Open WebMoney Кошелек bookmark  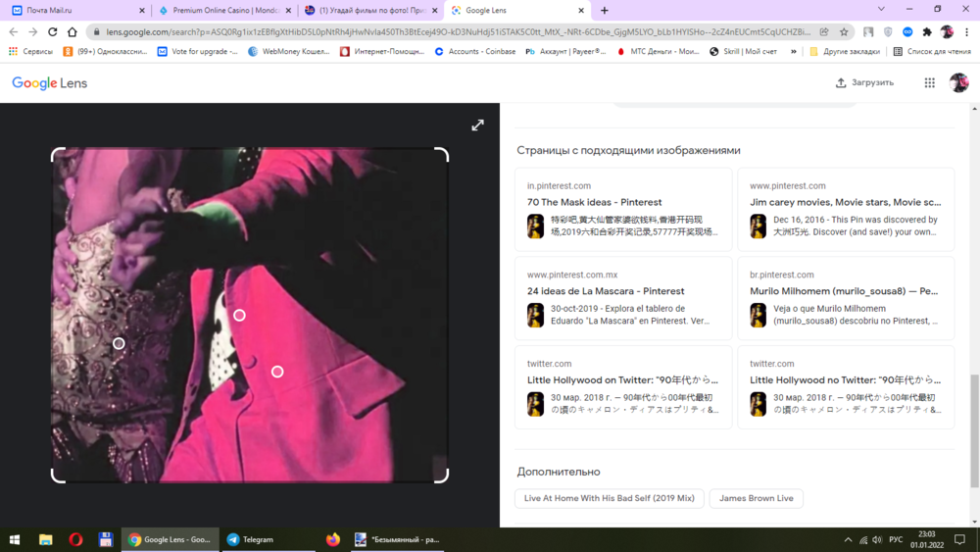[x=289, y=51]
